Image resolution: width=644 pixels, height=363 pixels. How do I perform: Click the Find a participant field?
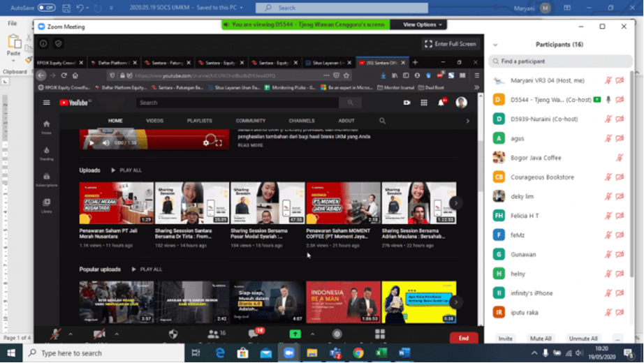[560, 61]
